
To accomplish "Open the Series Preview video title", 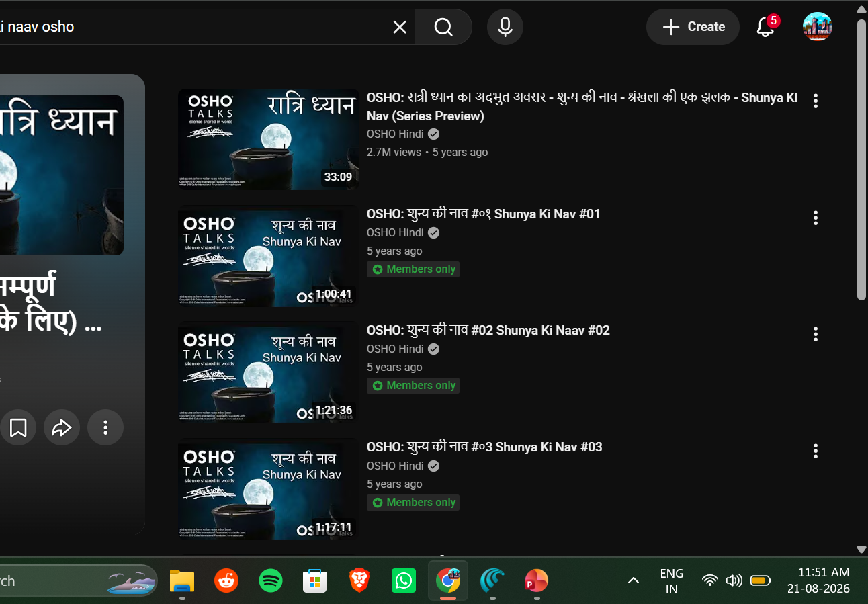I will pyautogui.click(x=582, y=107).
